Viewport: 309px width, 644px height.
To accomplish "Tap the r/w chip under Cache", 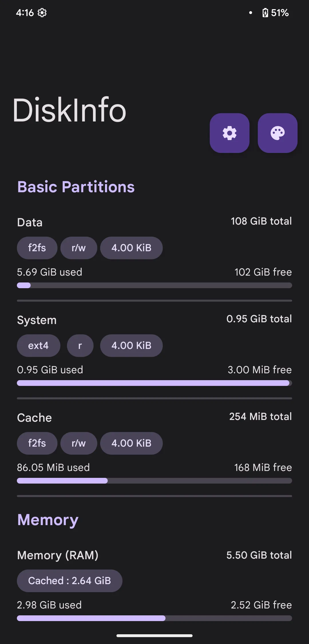I will pyautogui.click(x=79, y=443).
